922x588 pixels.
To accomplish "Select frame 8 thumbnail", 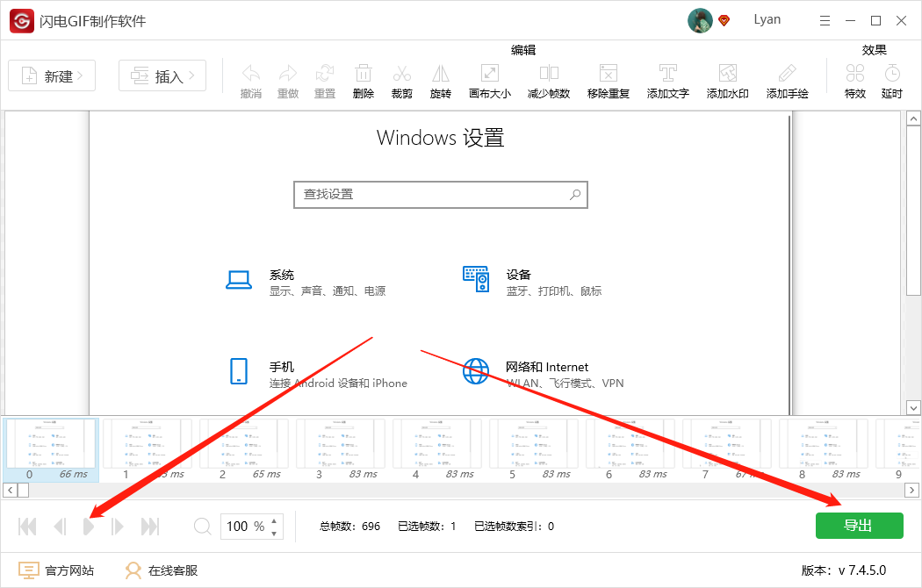I will [824, 450].
